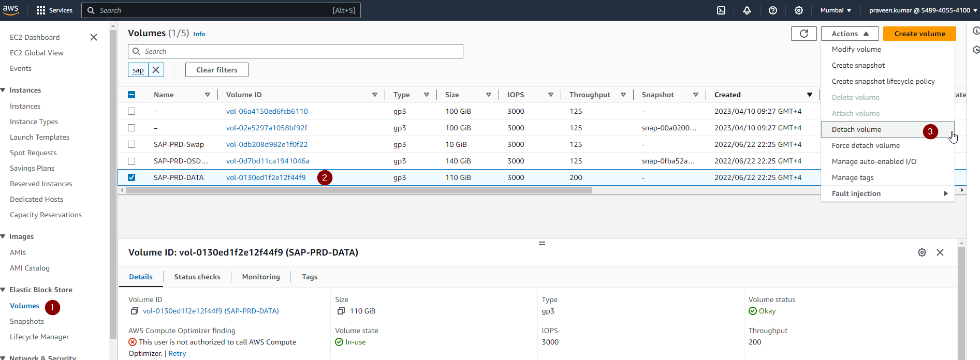Click the Clear filters button
The height and width of the screenshot is (360, 980).
[217, 70]
